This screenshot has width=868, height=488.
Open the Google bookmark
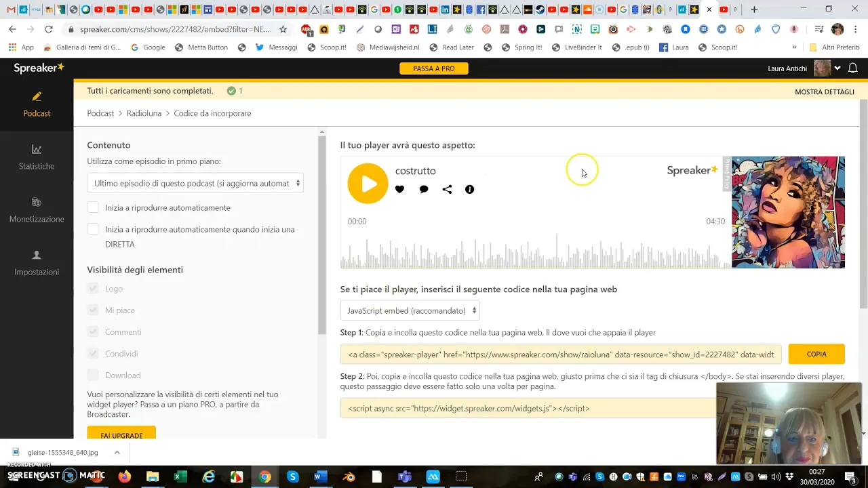click(148, 47)
